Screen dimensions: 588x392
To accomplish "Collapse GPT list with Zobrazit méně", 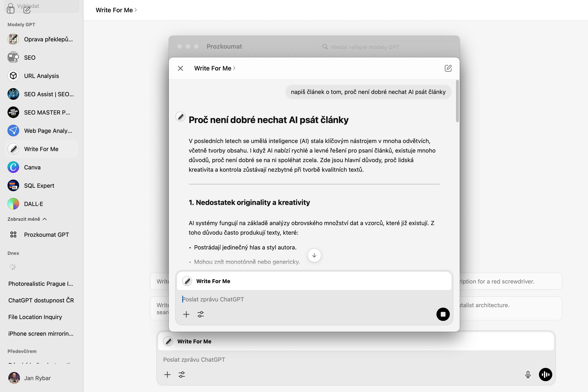I will click(x=27, y=219).
